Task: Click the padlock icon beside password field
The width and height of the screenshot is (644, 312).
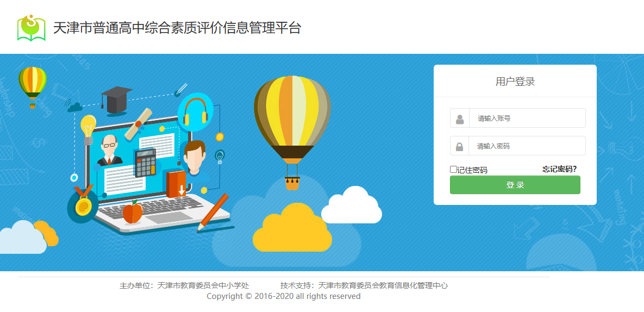Action: click(460, 146)
